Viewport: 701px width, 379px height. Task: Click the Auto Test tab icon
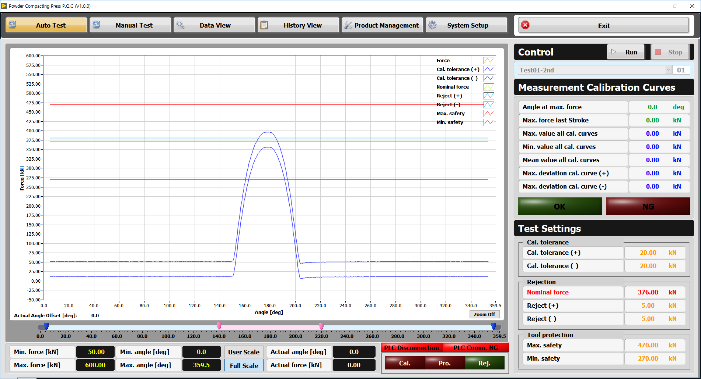click(13, 25)
